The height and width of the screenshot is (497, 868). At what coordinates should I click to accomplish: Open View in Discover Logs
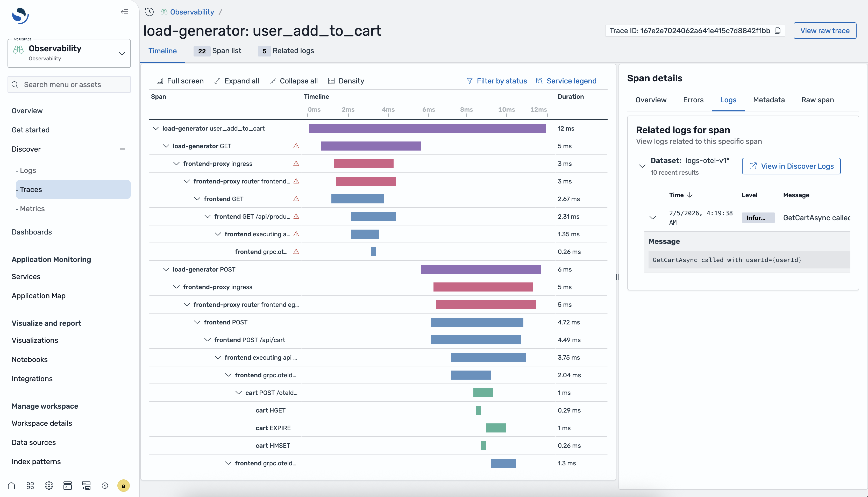(791, 166)
